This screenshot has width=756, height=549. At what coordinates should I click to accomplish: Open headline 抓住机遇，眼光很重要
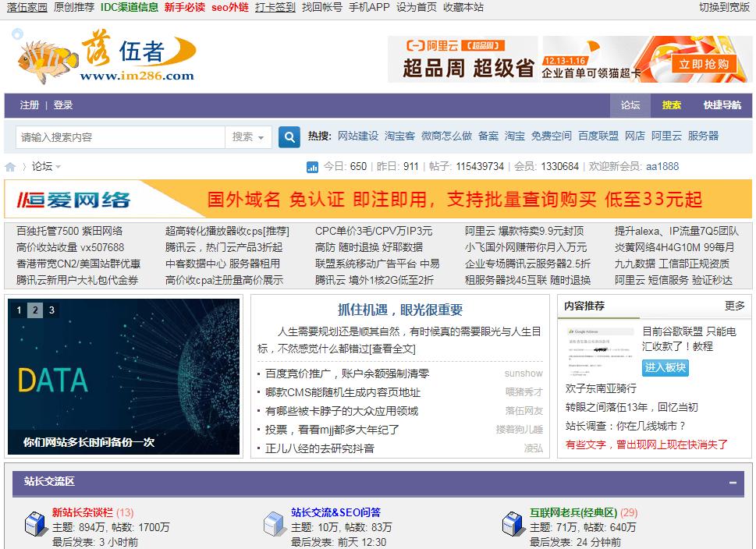pos(400,310)
